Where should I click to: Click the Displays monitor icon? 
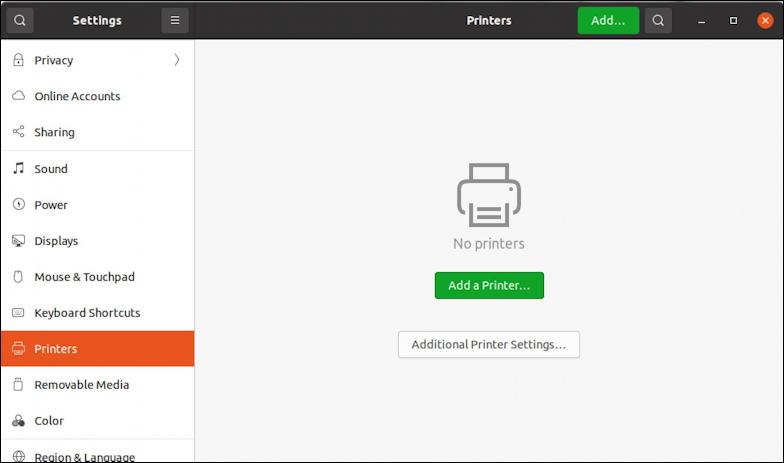(18, 240)
